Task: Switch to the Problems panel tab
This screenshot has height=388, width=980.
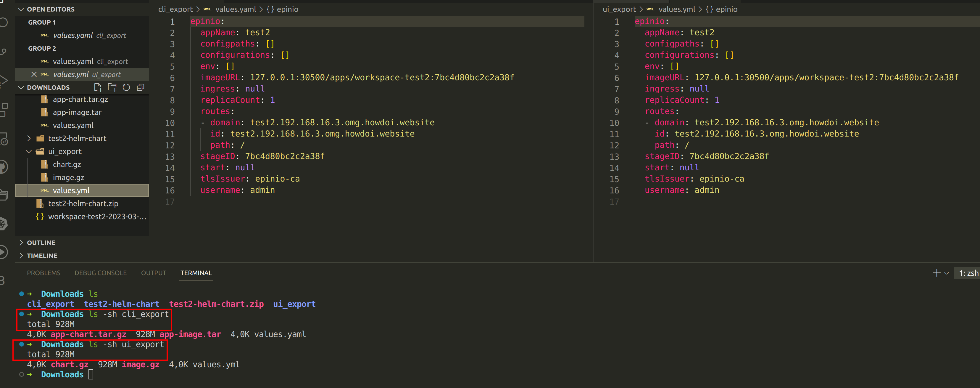Action: (44, 273)
